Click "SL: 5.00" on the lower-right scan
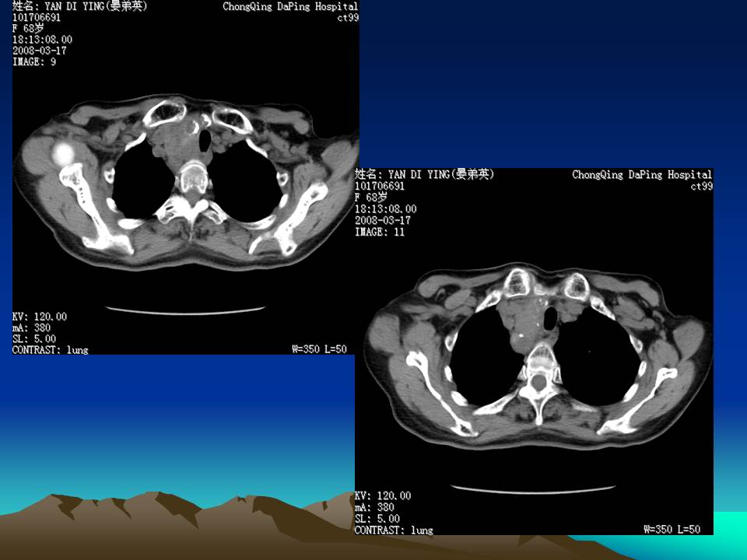The width and height of the screenshot is (747, 560). point(377,519)
